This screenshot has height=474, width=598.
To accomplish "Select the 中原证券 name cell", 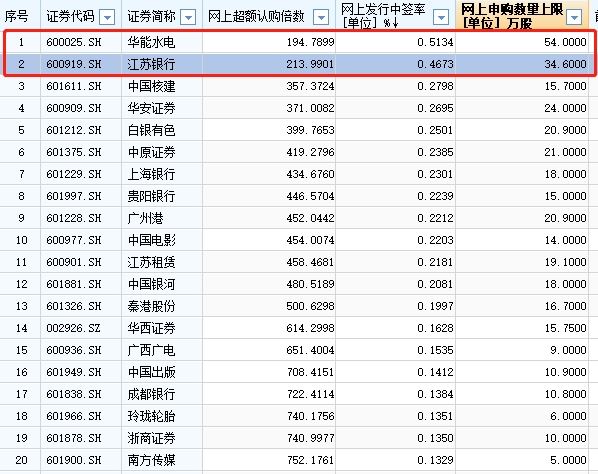I will pos(151,152).
